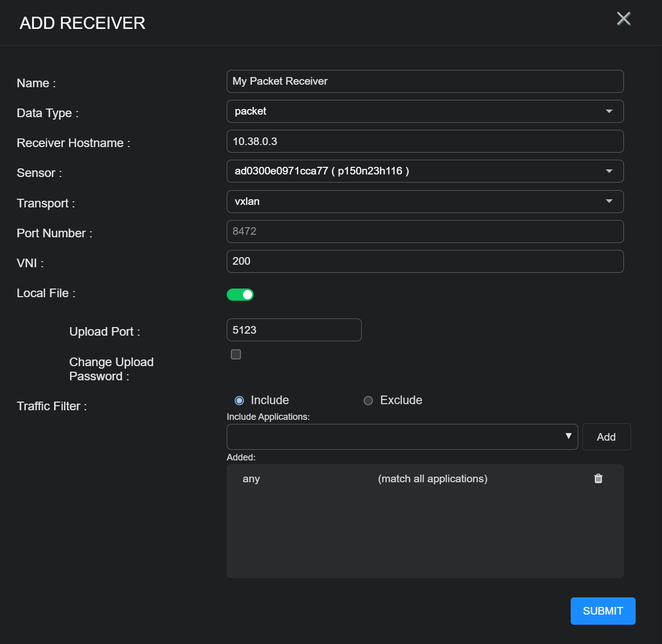Click the Receiver Hostname field with 10.38.0.3
This screenshot has width=662, height=644.
(425, 141)
